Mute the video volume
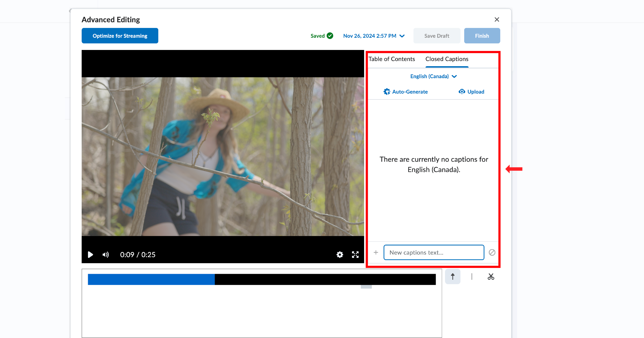 [105, 255]
